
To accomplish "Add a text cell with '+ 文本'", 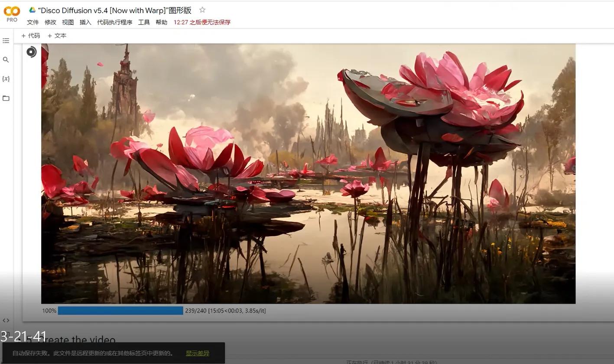I will point(57,36).
